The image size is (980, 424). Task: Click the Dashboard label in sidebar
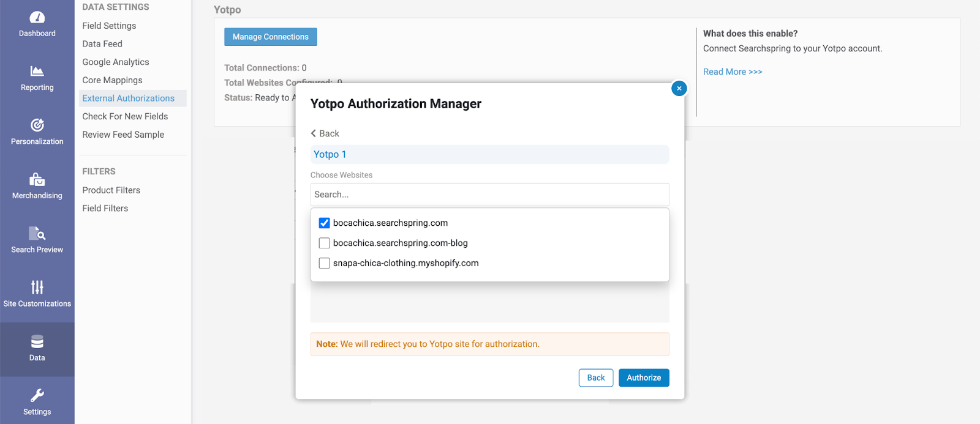tap(37, 34)
